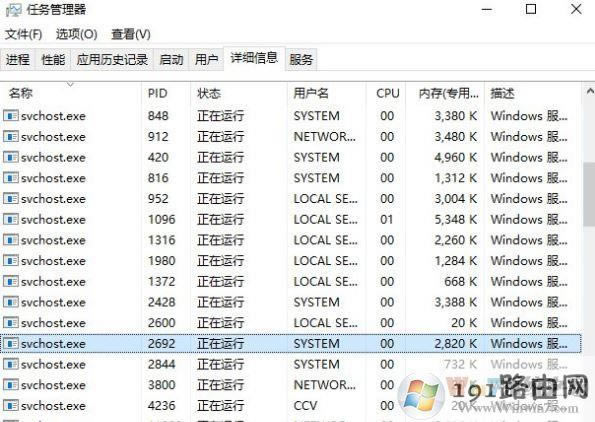Click the svchost icon beside PID 1096
Image resolution: width=595 pixels, height=422 pixels.
click(x=11, y=219)
